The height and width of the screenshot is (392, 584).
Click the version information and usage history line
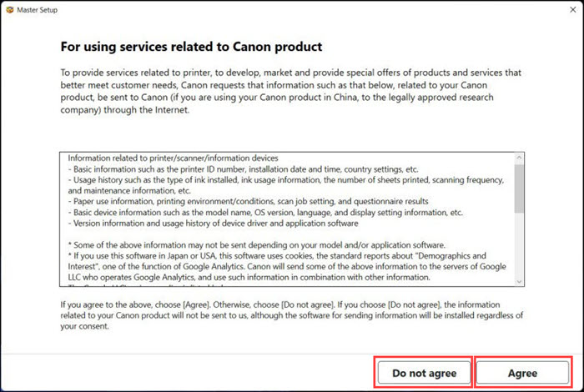213,224
